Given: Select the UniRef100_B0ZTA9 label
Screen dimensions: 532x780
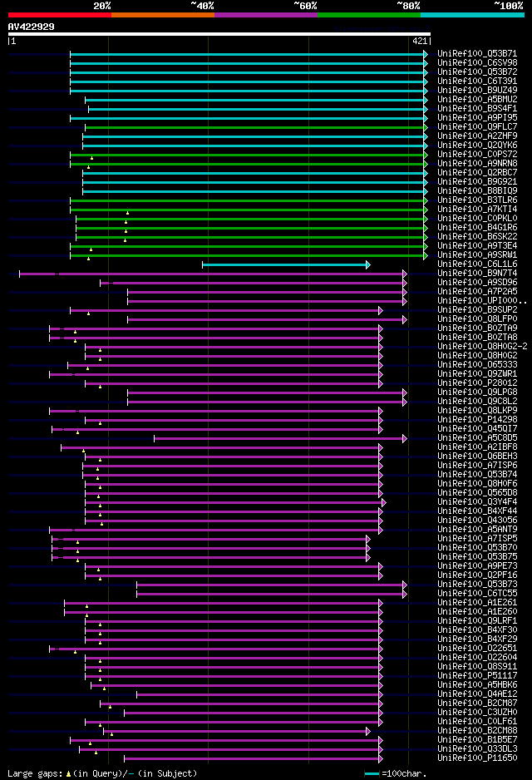Looking at the screenshot, I should click(x=477, y=328).
